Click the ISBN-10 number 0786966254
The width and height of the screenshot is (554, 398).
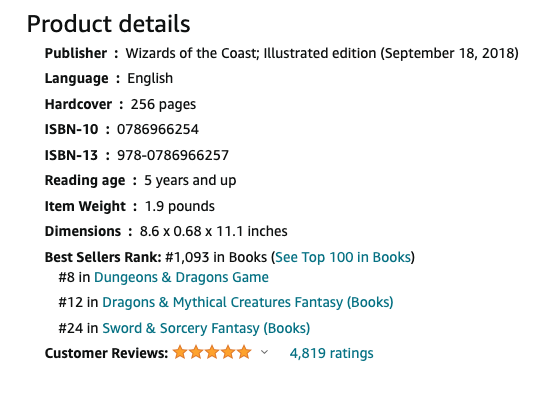(x=158, y=129)
